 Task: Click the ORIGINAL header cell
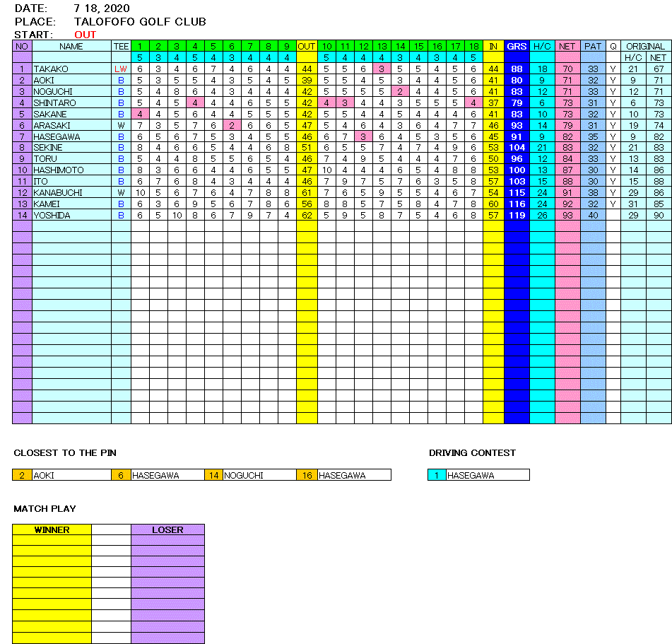pyautogui.click(x=646, y=46)
